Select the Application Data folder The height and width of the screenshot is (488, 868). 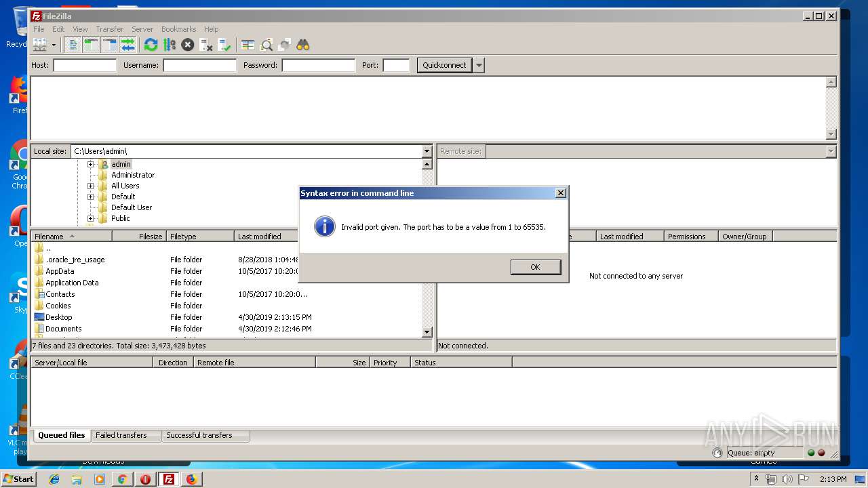pos(72,283)
